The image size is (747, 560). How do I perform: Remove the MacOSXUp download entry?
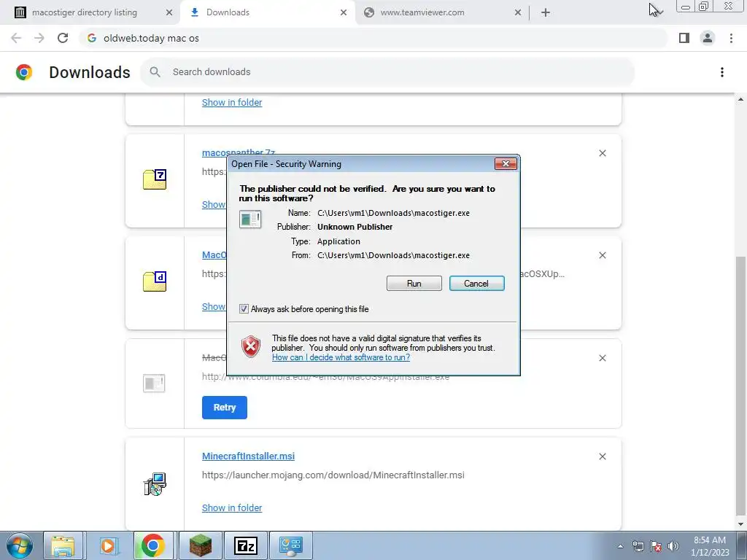coord(602,255)
